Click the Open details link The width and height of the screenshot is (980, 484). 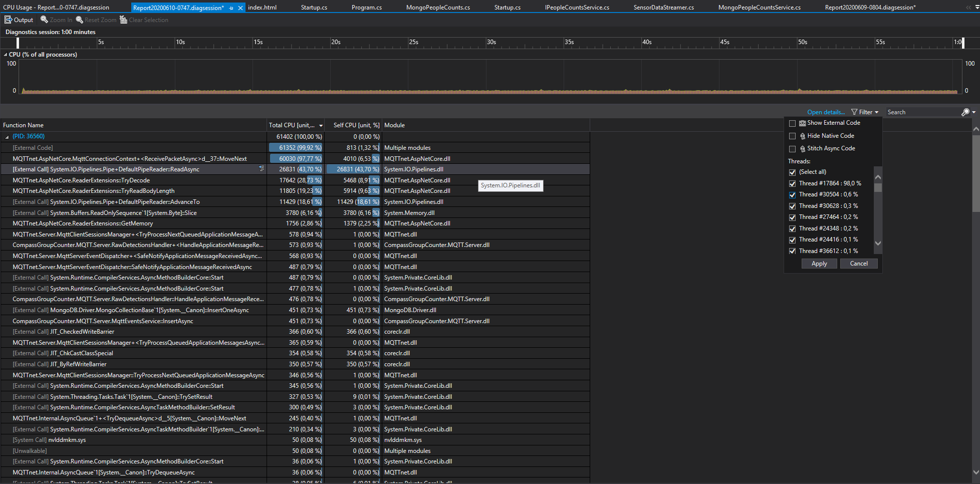point(825,112)
